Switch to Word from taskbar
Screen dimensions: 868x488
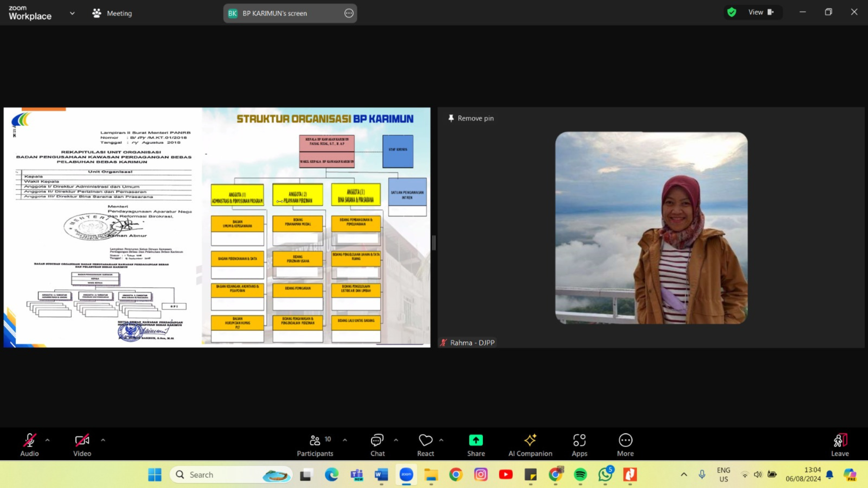click(x=381, y=474)
